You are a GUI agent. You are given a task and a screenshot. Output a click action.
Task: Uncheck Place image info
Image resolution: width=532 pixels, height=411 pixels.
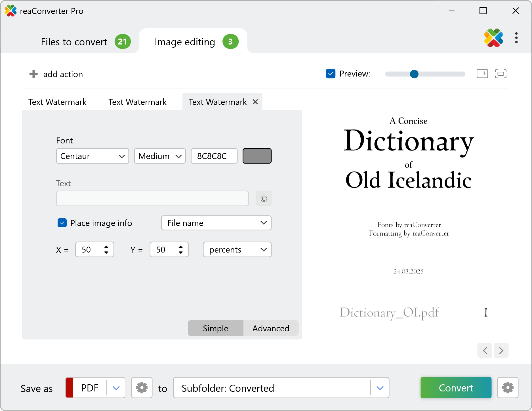[62, 223]
